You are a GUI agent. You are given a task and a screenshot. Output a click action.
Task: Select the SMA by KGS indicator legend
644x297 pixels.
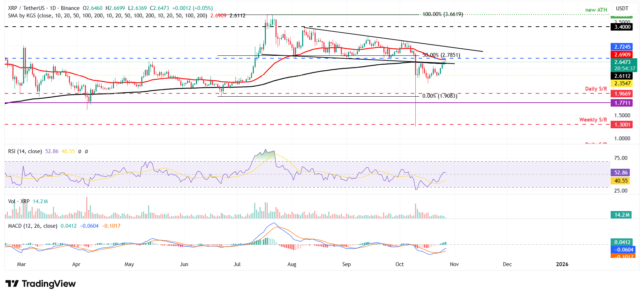coord(108,16)
